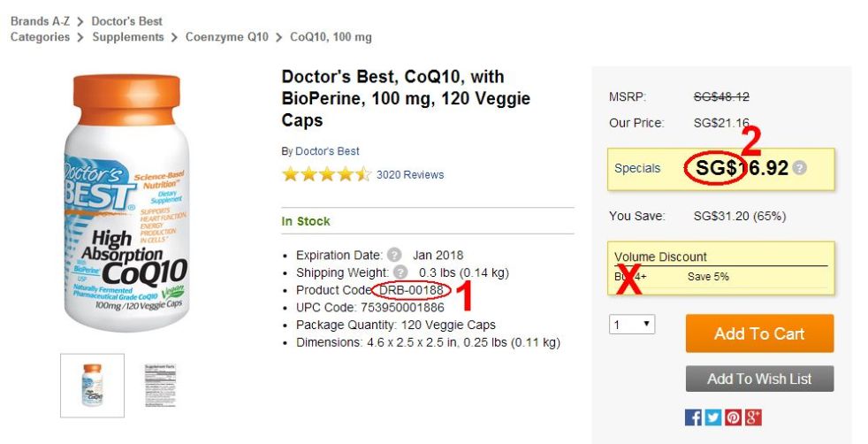Image resolution: width=868 pixels, height=444 pixels.
Task: Go to Supplements category breadcrumb
Action: 128,37
